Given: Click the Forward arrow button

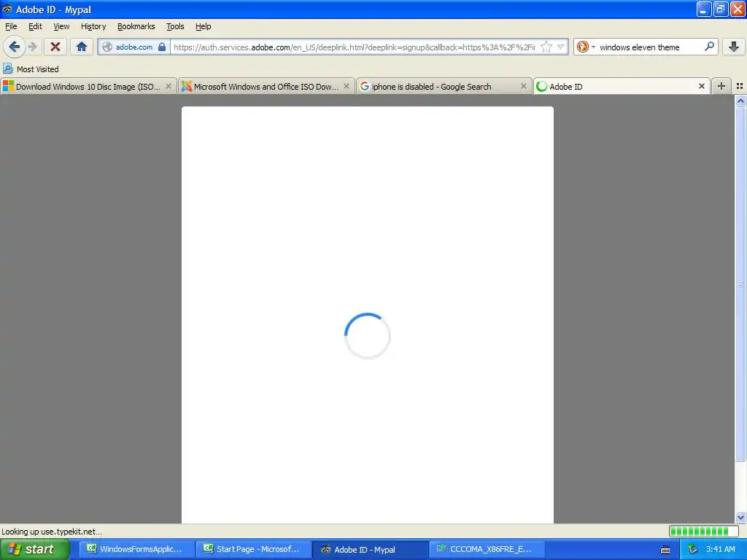Looking at the screenshot, I should click(32, 47).
